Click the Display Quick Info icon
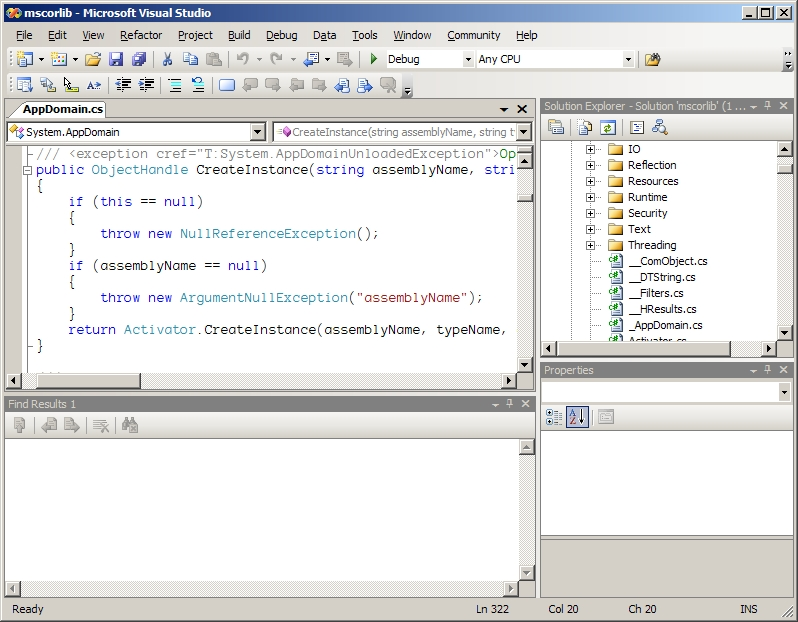798x622 pixels. point(71,85)
